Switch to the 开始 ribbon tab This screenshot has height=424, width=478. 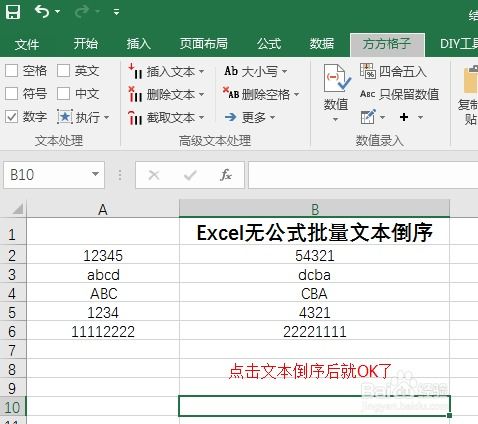[x=86, y=44]
